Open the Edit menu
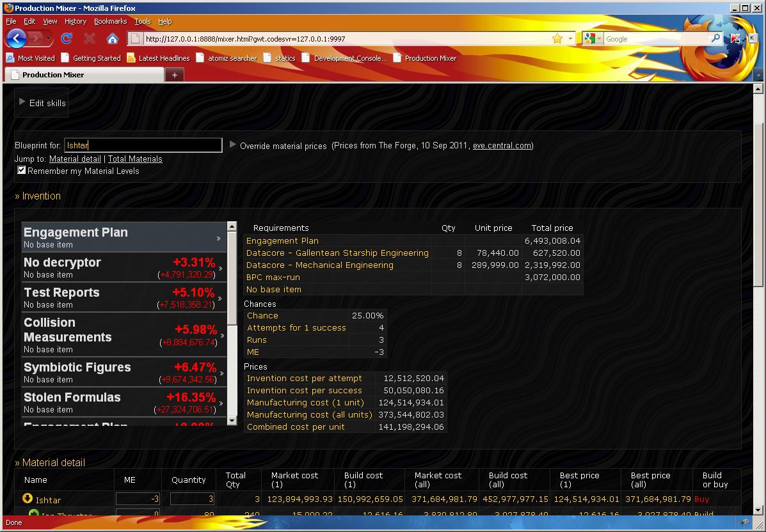 (29, 21)
